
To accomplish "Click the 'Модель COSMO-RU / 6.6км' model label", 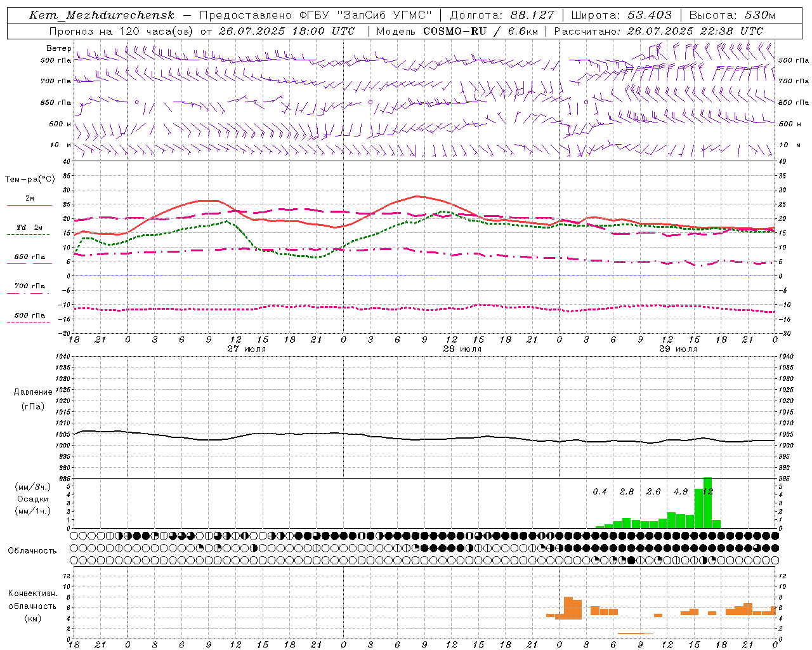I will click(x=457, y=31).
